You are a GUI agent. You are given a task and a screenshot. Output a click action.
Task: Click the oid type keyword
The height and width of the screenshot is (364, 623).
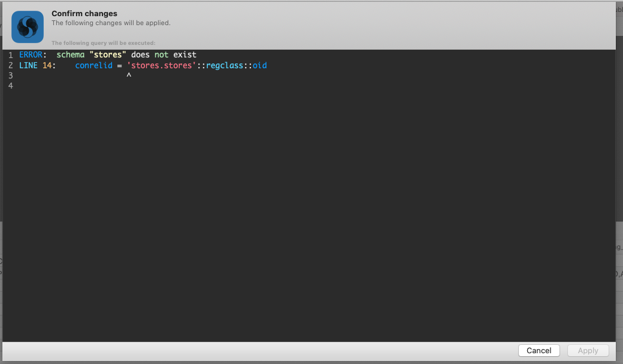pos(259,65)
